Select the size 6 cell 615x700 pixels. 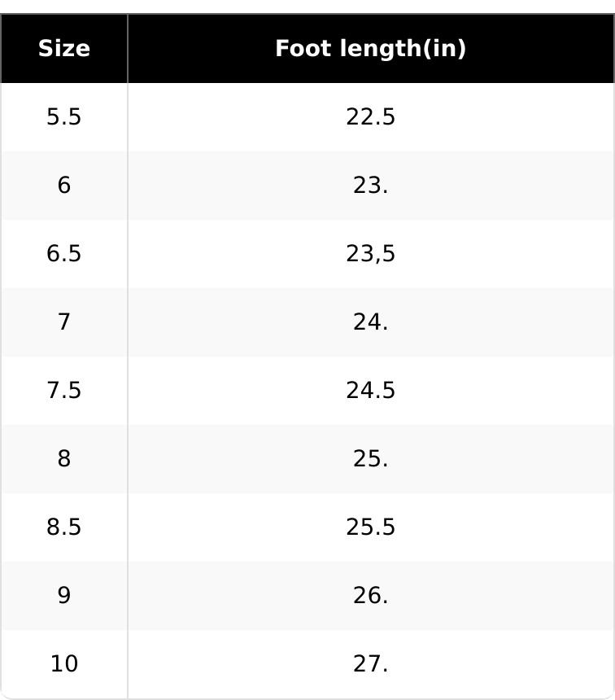[63, 186]
